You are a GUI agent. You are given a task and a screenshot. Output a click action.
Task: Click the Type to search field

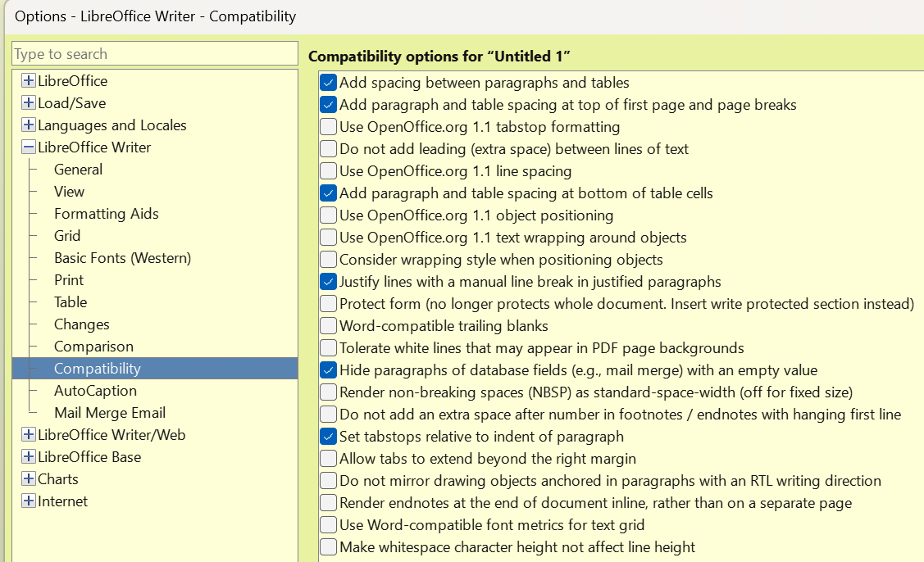click(155, 53)
